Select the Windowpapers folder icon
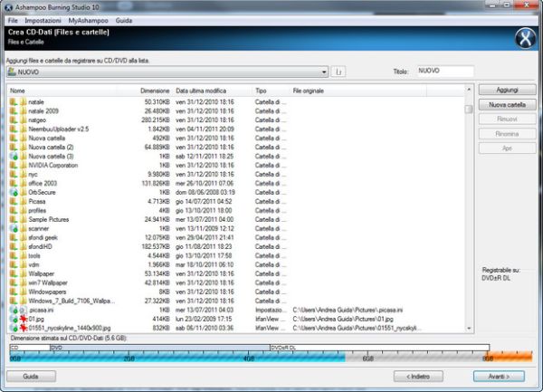543x392 pixels. coord(24,292)
